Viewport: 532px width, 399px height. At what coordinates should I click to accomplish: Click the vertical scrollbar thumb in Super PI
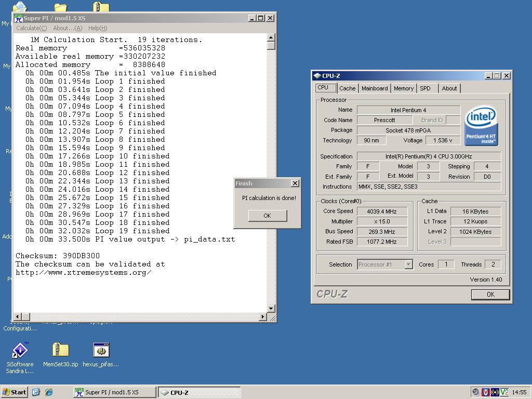(271, 46)
